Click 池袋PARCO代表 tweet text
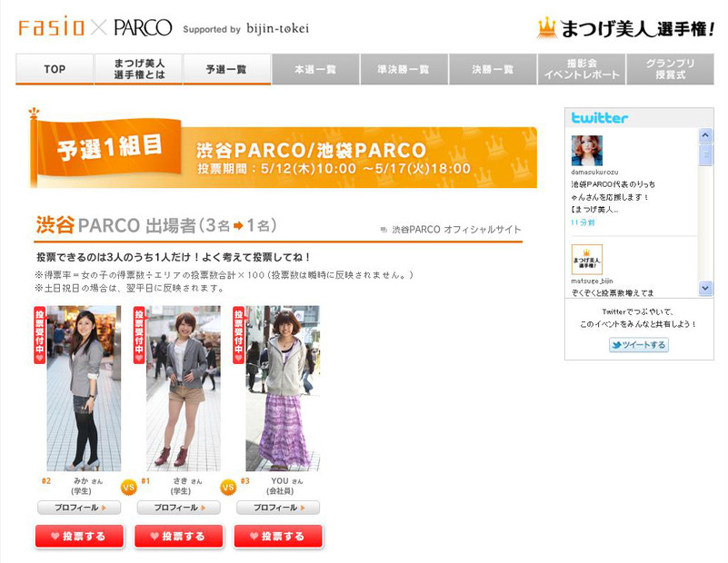 [613, 197]
